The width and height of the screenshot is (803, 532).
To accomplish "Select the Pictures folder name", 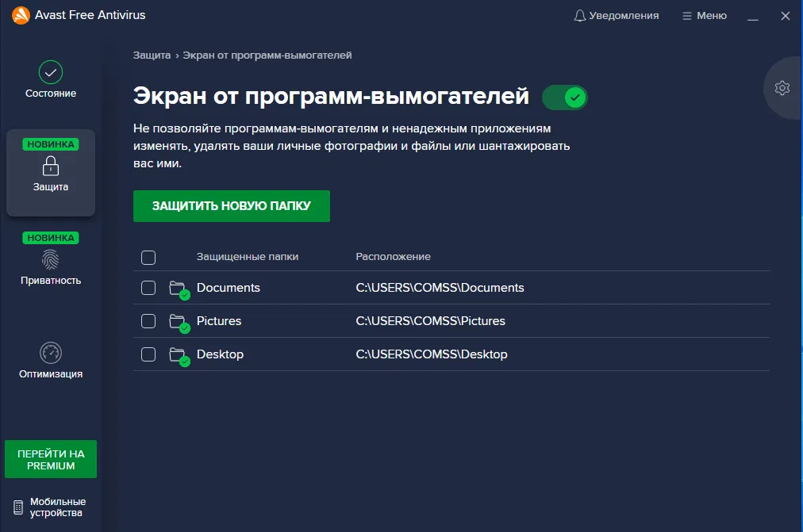I will pyautogui.click(x=219, y=321).
